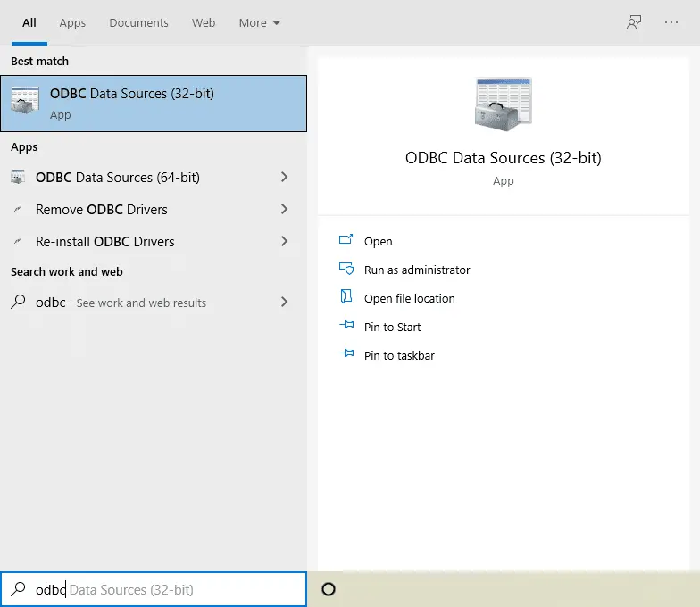Screen dimensions: 700x607
Task: Focus the odbc search input box
Action: point(154,589)
